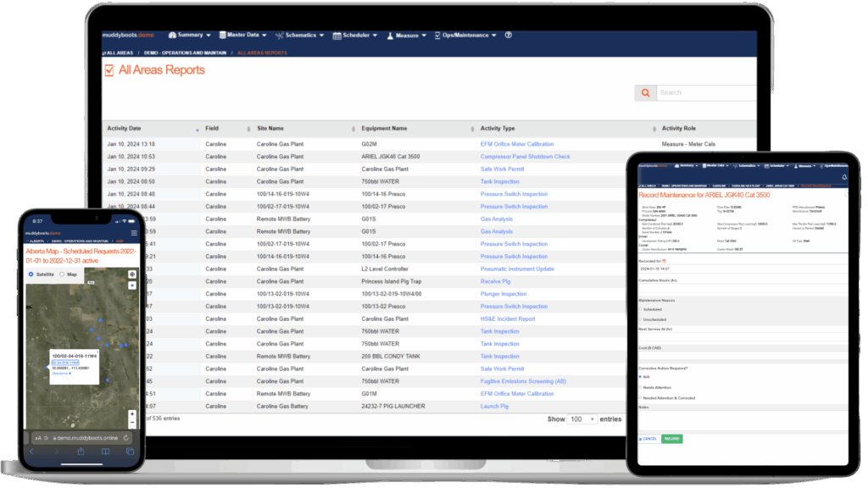Viewport: 868px width, 488px height.
Task: Select N/A corrective action on tablet
Action: coord(641,377)
